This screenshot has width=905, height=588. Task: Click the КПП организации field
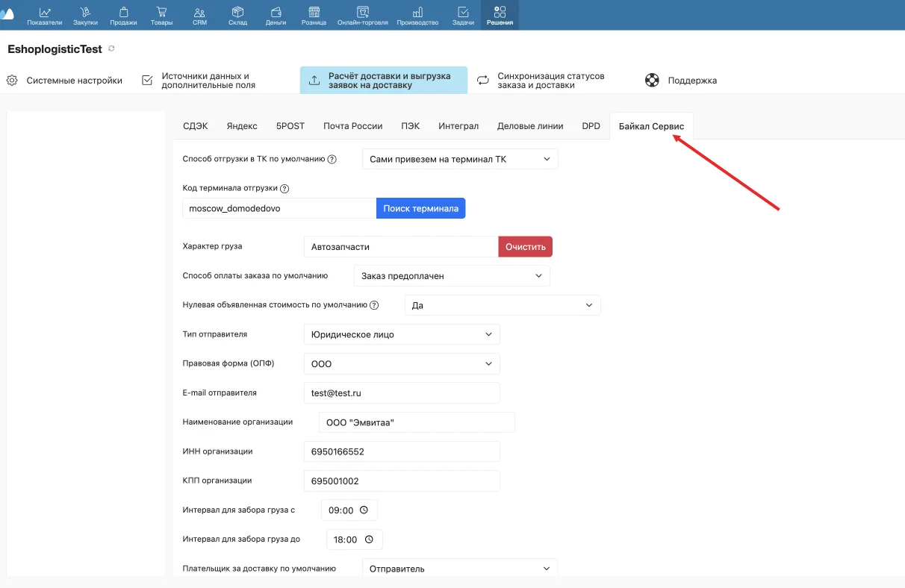402,481
